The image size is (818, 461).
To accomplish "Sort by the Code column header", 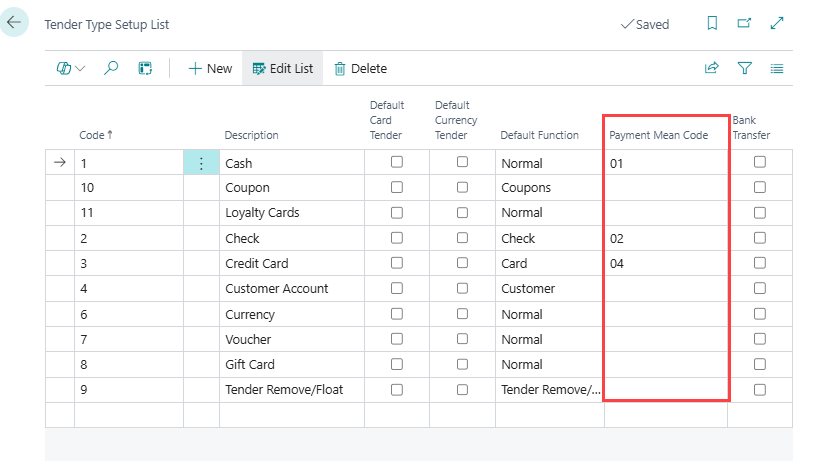I will (x=96, y=135).
